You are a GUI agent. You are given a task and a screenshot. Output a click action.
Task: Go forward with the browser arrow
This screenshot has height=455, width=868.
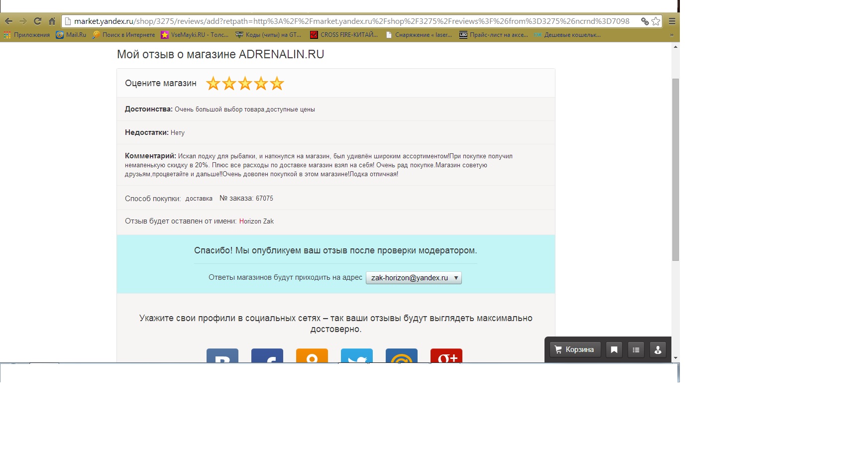23,21
